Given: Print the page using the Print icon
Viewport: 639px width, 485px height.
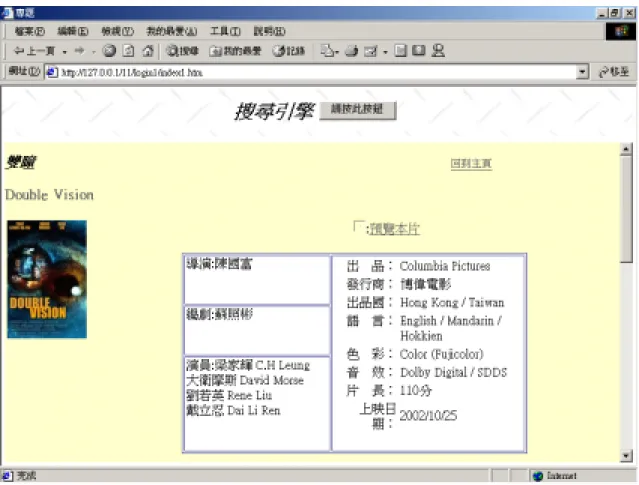Looking at the screenshot, I should [351, 51].
